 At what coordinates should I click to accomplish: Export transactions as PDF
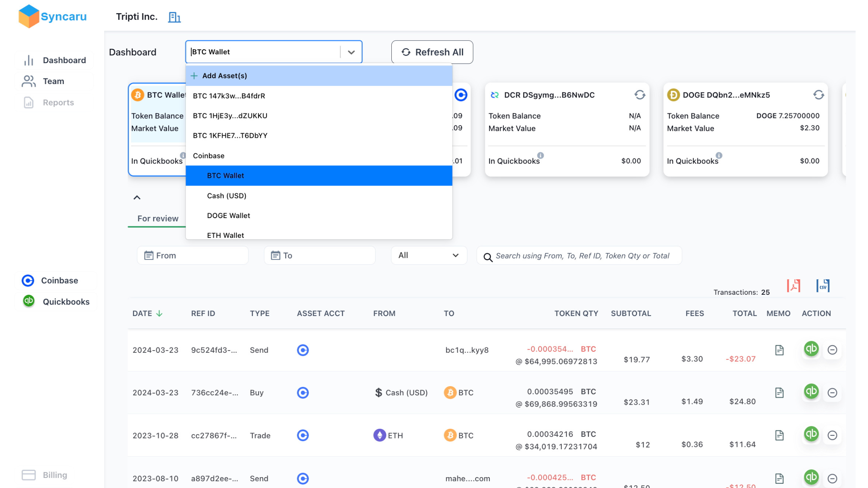click(x=793, y=286)
